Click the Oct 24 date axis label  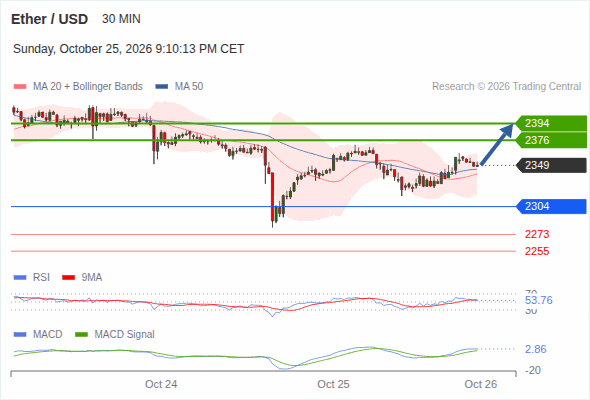point(161,384)
